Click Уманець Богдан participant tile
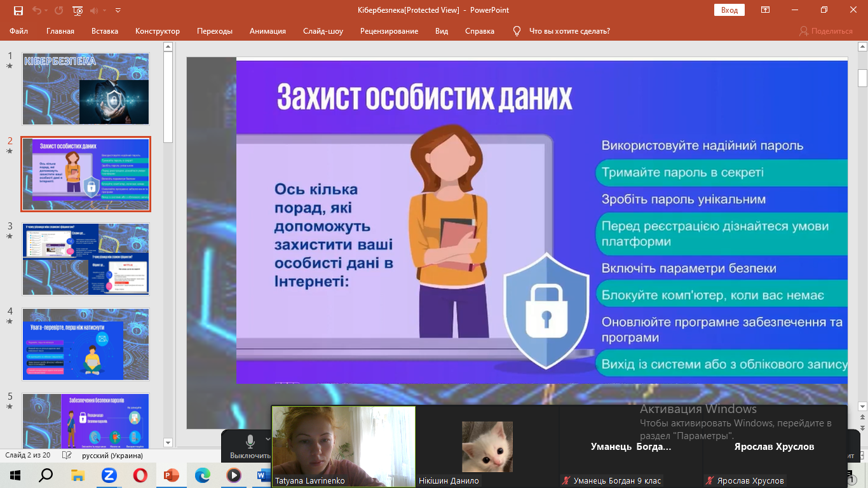 [x=631, y=447]
